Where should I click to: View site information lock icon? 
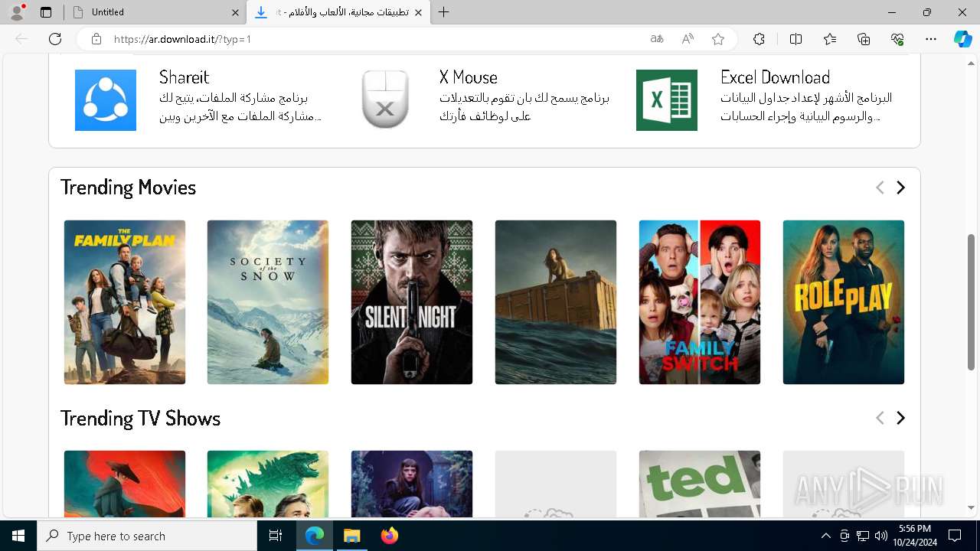click(96, 39)
